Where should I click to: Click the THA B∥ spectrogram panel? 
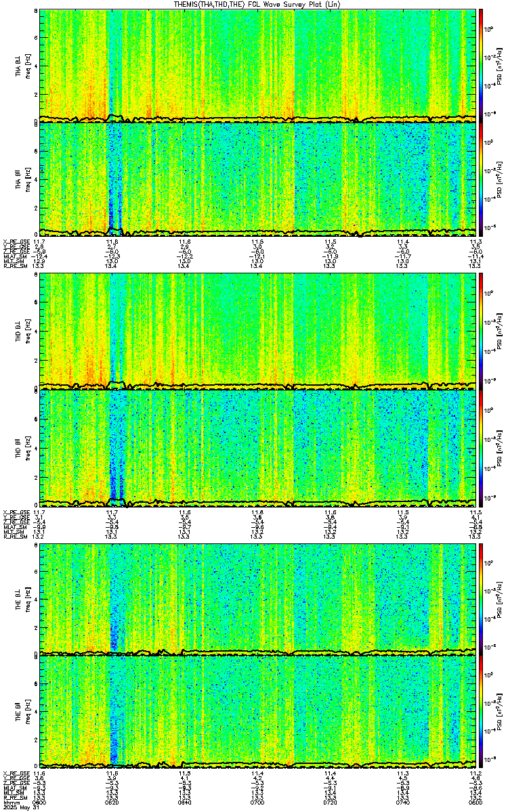(x=259, y=179)
